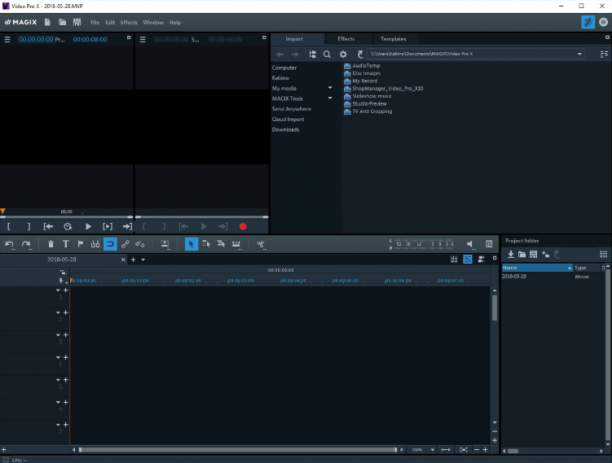612x463 pixels.
Task: Click the horizontal timeline scrollbar
Action: (238, 450)
